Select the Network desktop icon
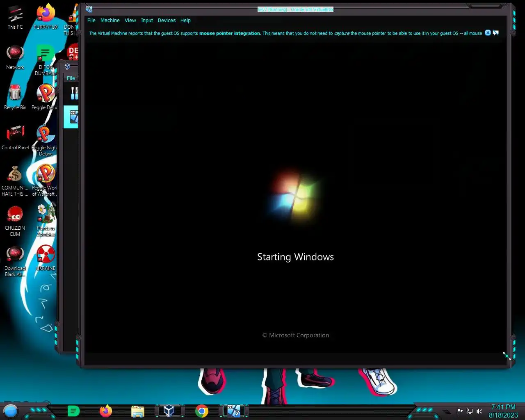525x420 pixels. click(x=15, y=57)
